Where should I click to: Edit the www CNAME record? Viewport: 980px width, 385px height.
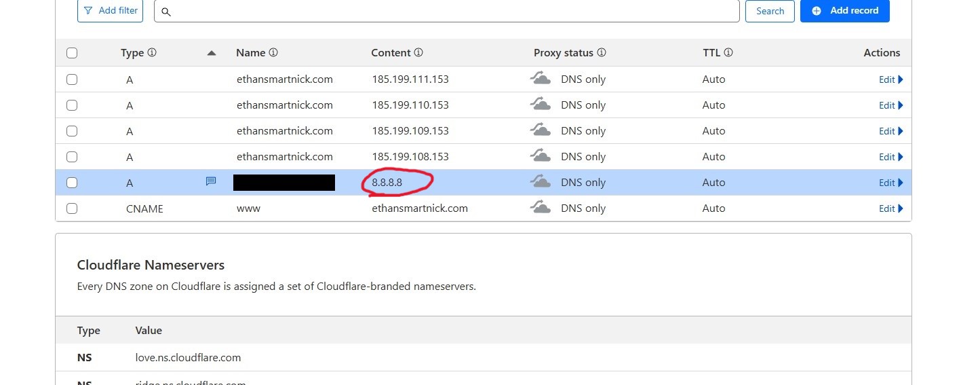(891, 208)
